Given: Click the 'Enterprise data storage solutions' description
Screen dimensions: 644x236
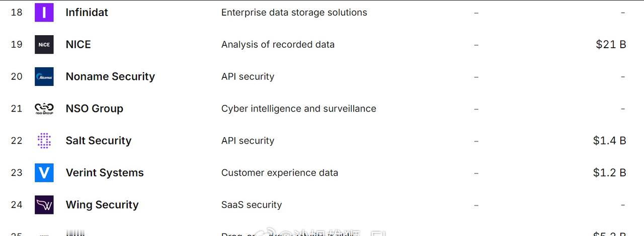Looking at the screenshot, I should click(294, 13).
